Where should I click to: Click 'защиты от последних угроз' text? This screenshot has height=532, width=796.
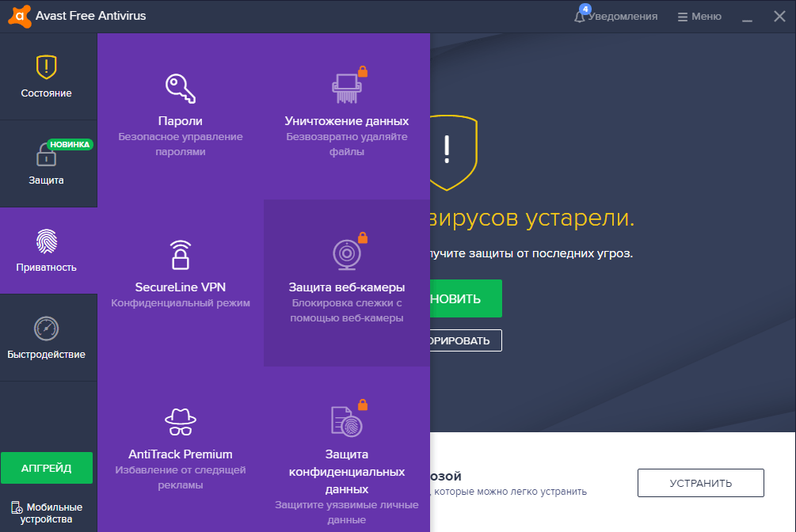tap(550, 253)
